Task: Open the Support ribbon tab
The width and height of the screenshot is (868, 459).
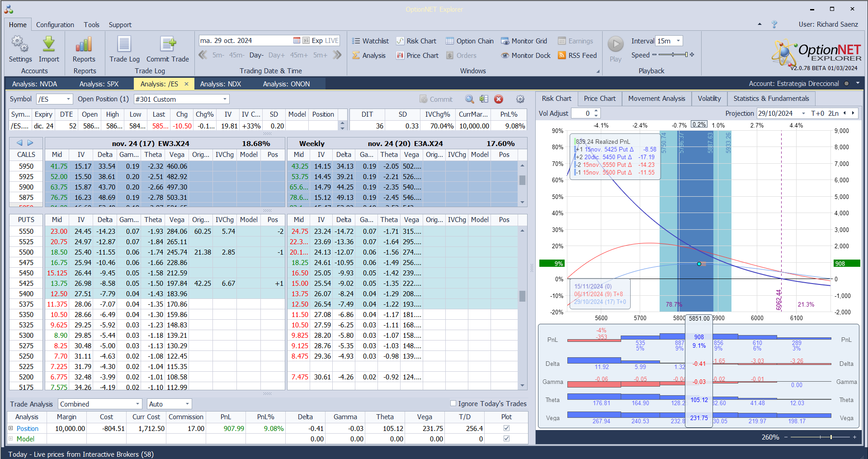Action: [120, 24]
